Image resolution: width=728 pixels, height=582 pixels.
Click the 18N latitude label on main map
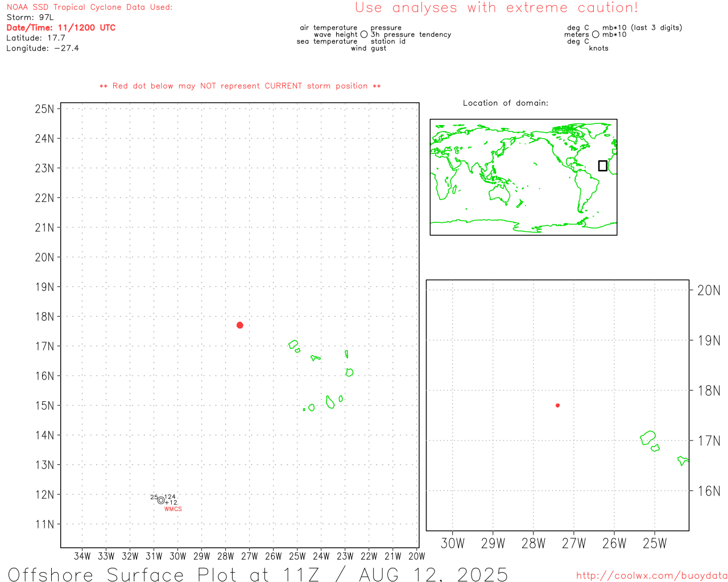point(45,317)
